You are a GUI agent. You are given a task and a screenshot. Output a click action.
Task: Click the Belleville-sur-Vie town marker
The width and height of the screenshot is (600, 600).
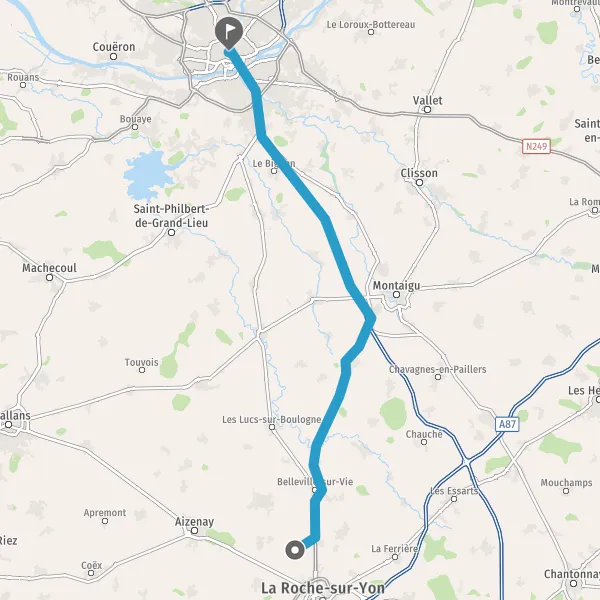point(315,490)
